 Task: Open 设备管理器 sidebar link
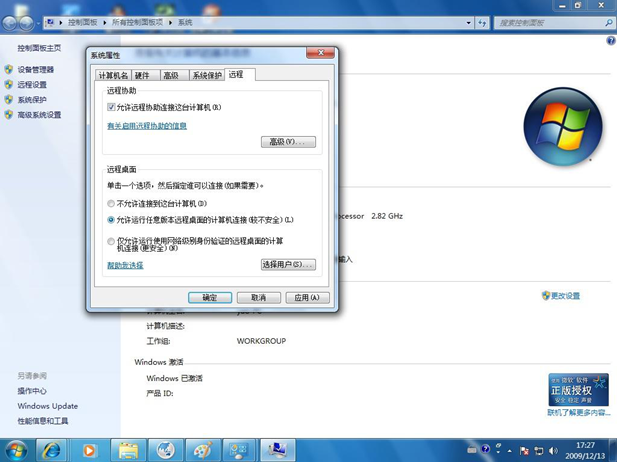(x=35, y=70)
